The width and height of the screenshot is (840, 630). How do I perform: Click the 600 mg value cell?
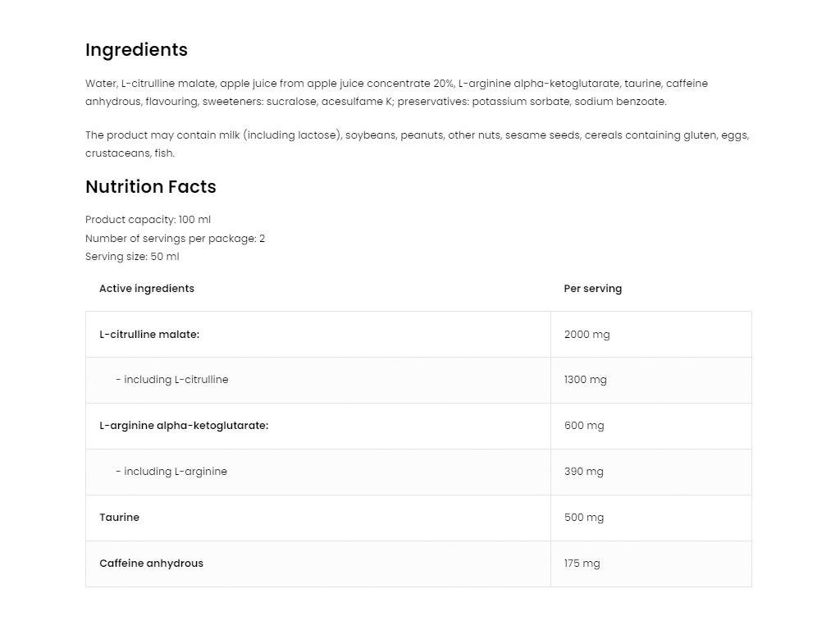(584, 426)
